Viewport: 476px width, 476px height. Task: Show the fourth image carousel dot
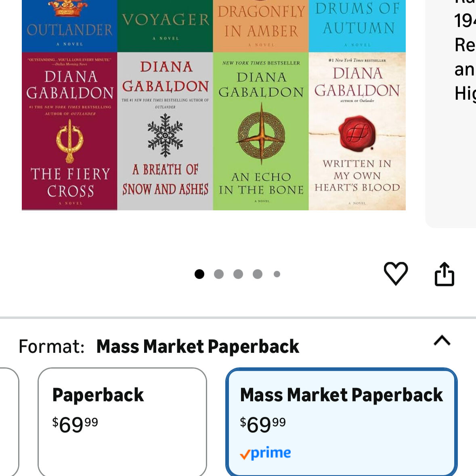(x=258, y=274)
